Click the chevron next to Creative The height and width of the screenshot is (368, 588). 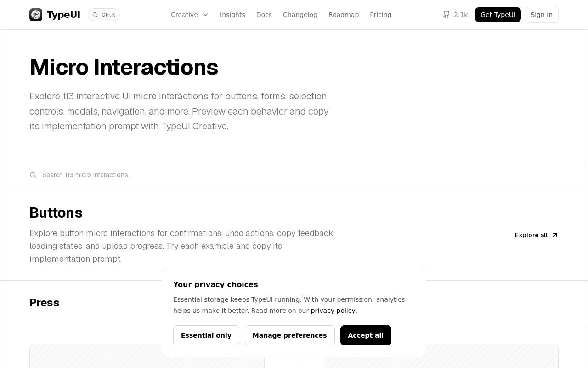[205, 15]
